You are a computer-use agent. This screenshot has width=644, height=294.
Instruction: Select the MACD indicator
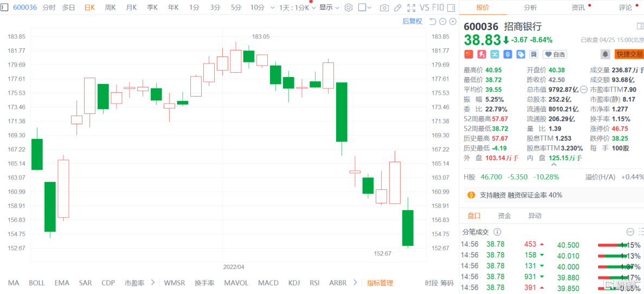coord(268,283)
